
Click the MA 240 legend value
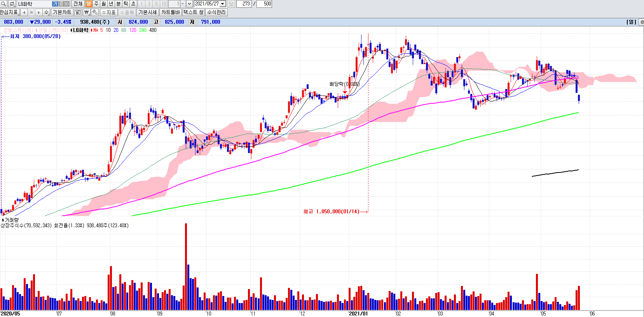point(143,30)
